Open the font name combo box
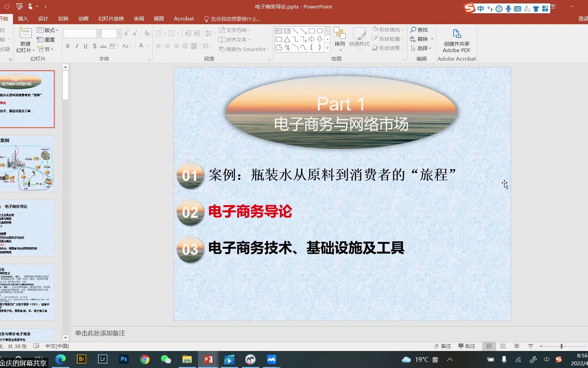This screenshot has width=588, height=368. (82, 33)
